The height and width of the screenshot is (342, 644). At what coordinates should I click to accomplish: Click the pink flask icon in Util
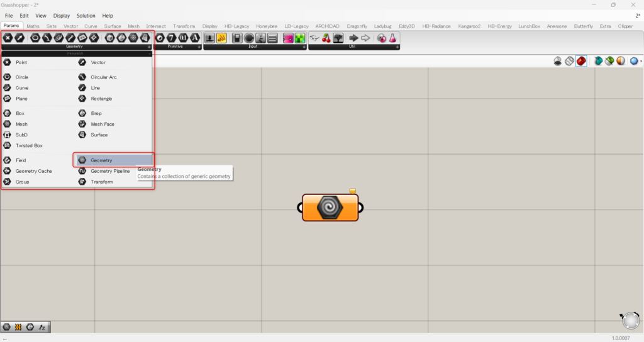(x=392, y=38)
